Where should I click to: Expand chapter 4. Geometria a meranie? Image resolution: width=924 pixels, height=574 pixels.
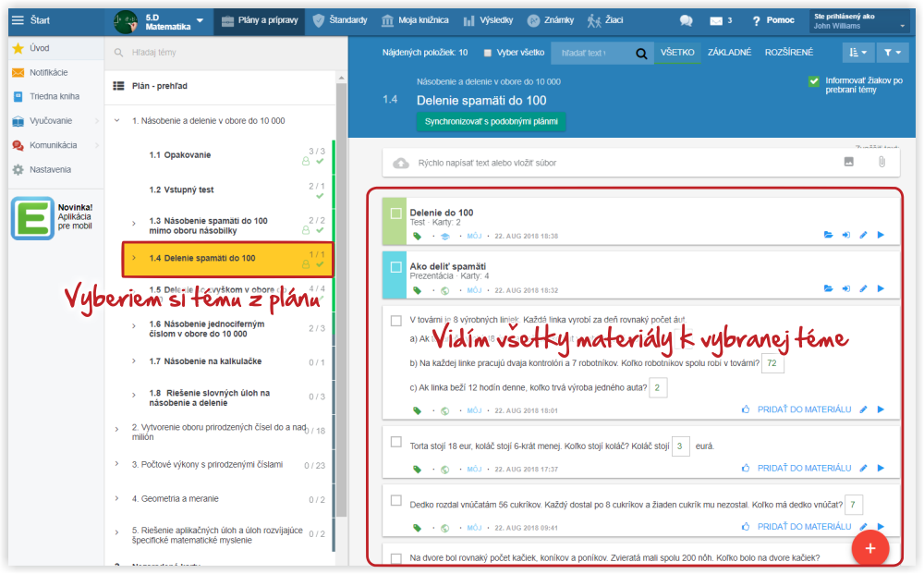pos(116,498)
